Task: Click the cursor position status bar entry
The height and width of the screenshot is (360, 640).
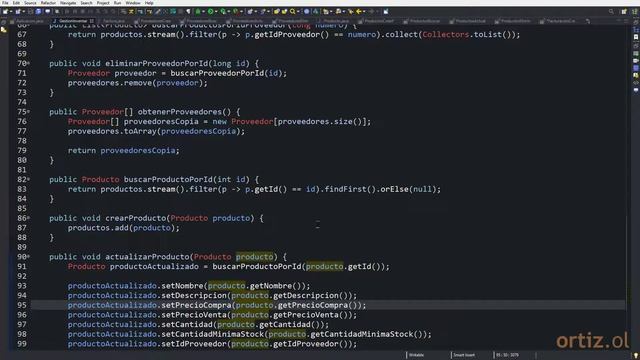Action: click(507, 355)
